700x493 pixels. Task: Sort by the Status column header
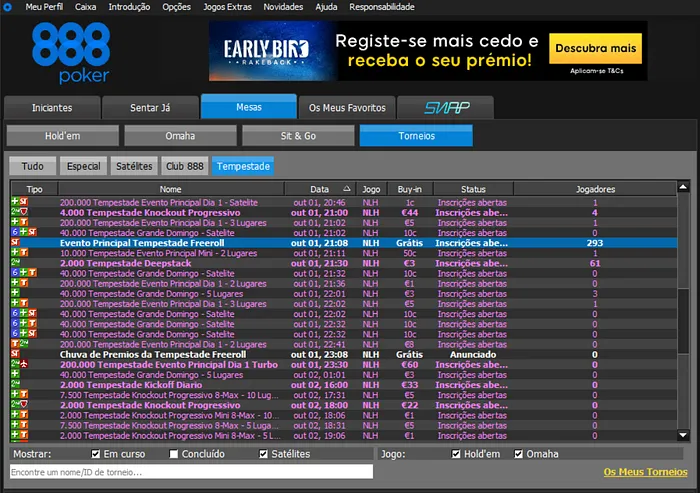pos(473,189)
